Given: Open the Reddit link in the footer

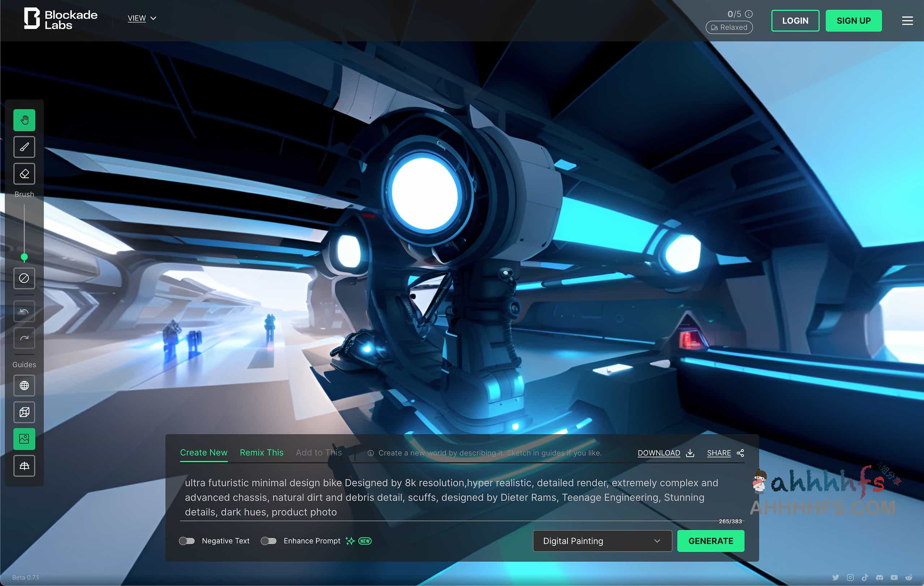Looking at the screenshot, I should tap(909, 578).
